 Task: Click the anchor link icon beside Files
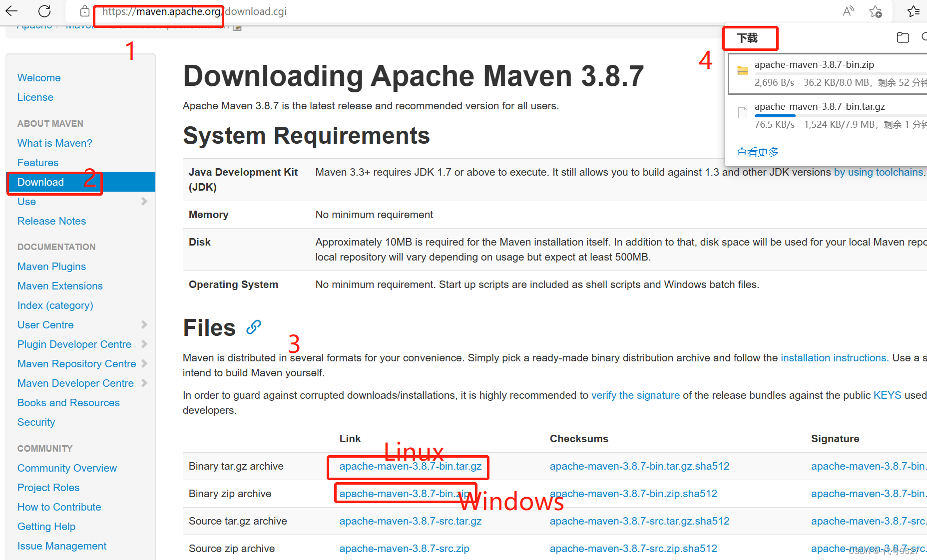(x=254, y=327)
